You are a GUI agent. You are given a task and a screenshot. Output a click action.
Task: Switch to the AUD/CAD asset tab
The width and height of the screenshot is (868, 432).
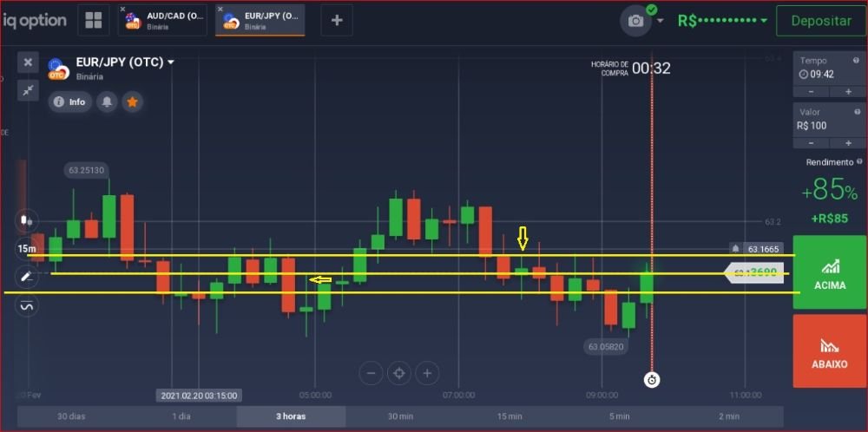click(162, 21)
